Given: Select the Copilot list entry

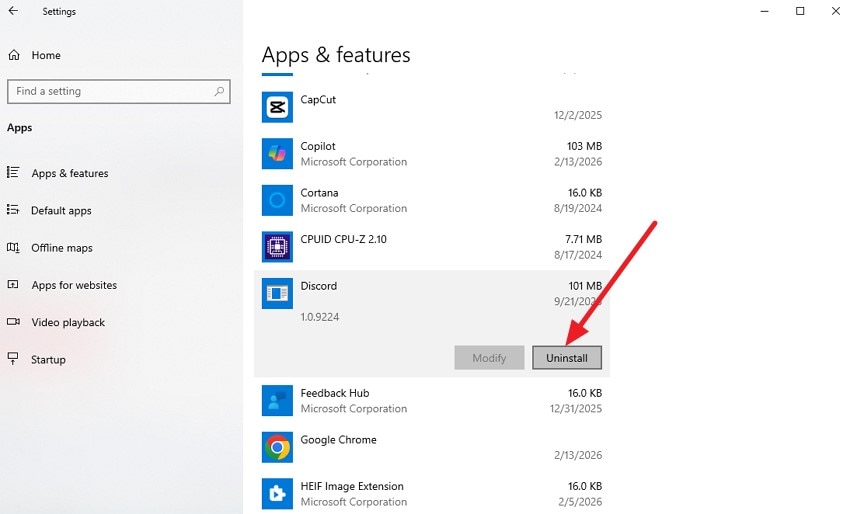Looking at the screenshot, I should point(432,153).
